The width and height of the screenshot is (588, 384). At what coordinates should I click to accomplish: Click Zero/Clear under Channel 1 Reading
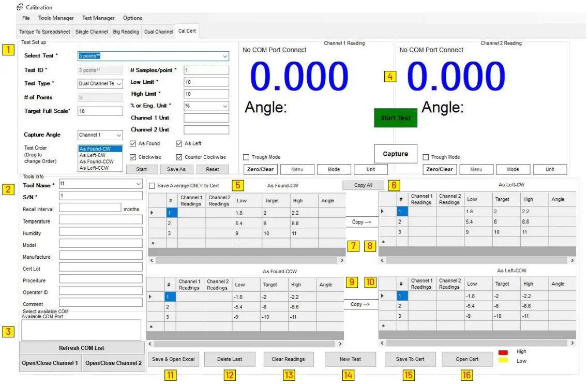pyautogui.click(x=260, y=170)
